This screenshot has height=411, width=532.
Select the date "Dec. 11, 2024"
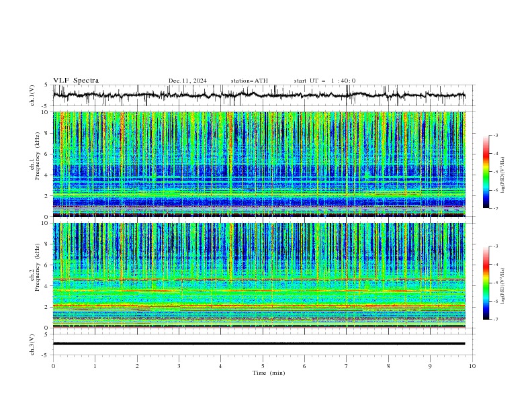coord(187,81)
